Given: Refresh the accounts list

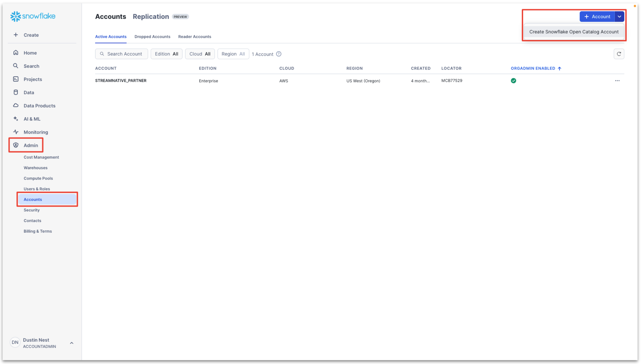Looking at the screenshot, I should (x=619, y=54).
